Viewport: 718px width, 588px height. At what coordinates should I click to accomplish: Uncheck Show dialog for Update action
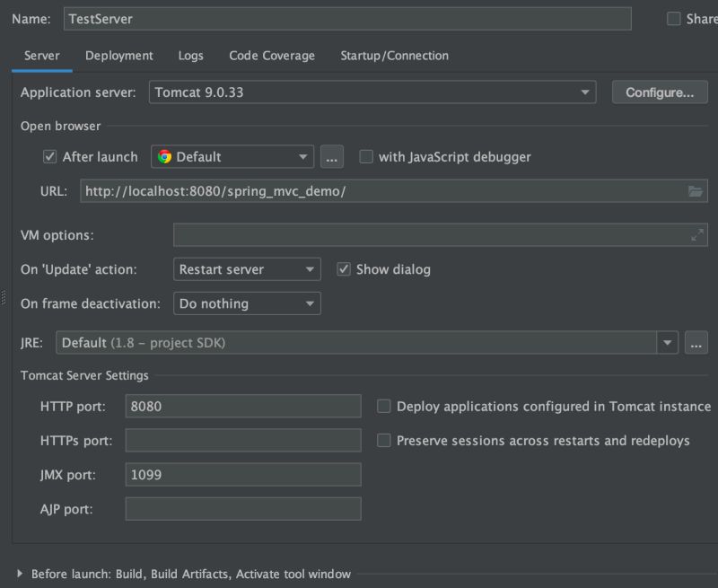coord(344,269)
